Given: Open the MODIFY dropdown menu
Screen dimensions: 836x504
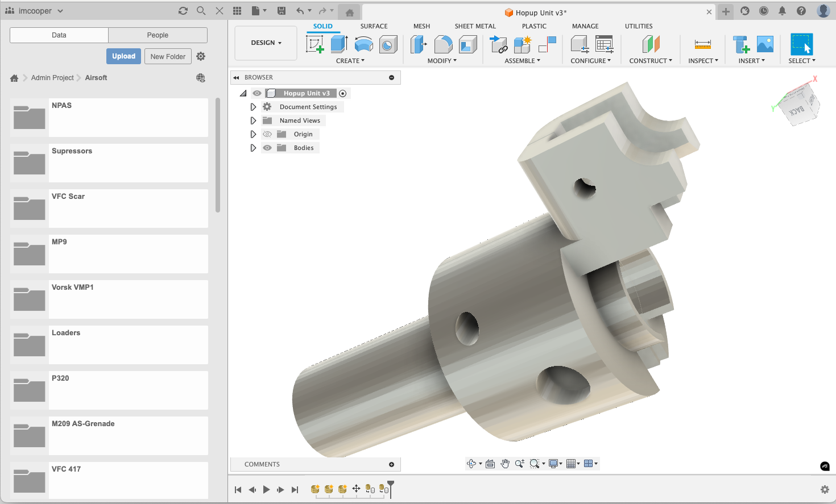Looking at the screenshot, I should coord(442,61).
